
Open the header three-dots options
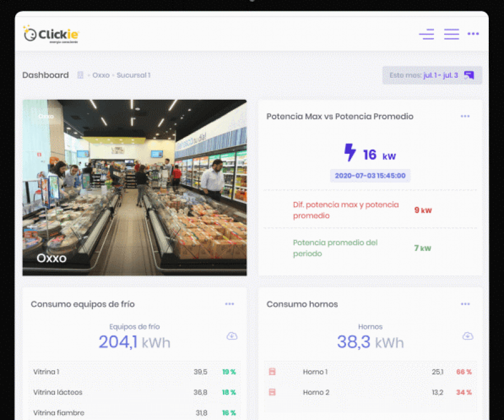tap(473, 34)
